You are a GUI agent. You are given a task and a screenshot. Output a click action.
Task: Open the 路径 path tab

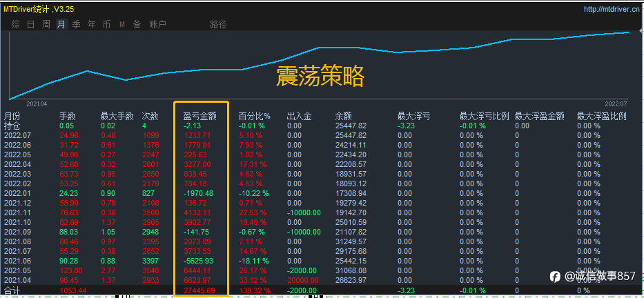tap(218, 24)
